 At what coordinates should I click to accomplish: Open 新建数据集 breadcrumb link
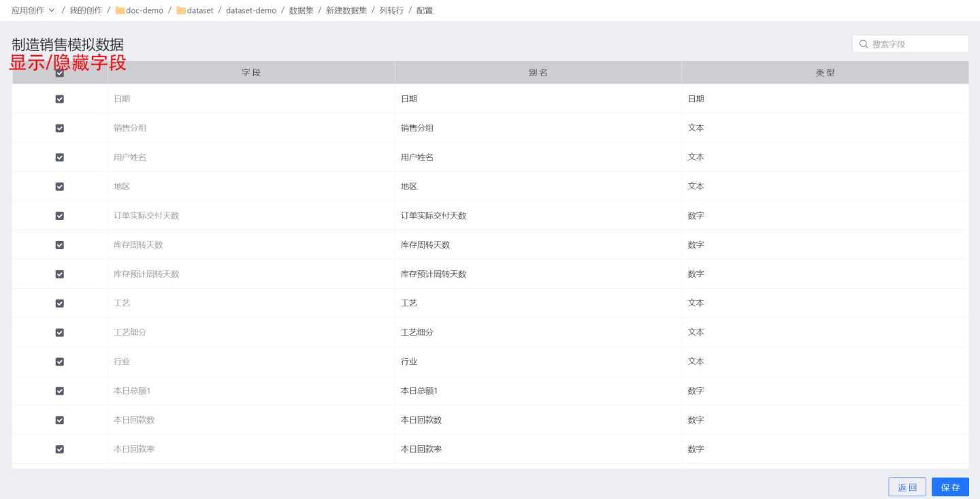tap(346, 11)
